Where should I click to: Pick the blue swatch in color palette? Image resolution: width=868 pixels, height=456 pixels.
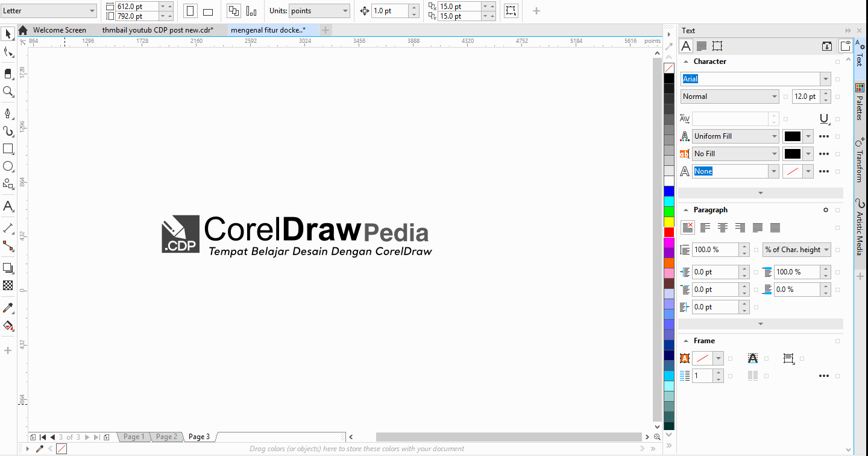pos(669,191)
